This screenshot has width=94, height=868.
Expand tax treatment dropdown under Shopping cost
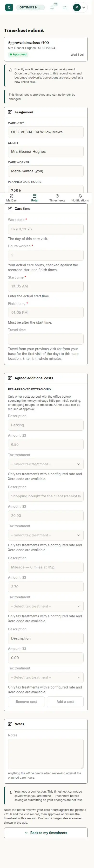point(46,535)
